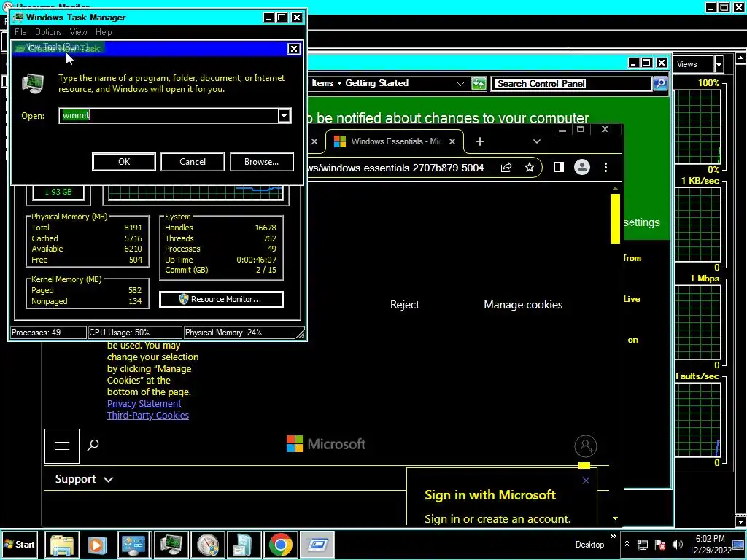
Task: Expand the Desktop toolbar chevron
Action: pyautogui.click(x=613, y=537)
